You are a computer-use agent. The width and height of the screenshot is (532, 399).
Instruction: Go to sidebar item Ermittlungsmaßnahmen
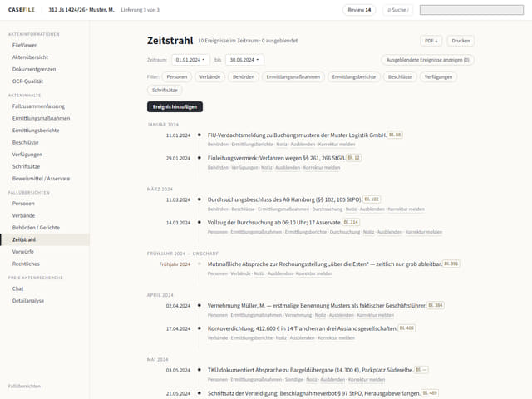click(x=41, y=118)
